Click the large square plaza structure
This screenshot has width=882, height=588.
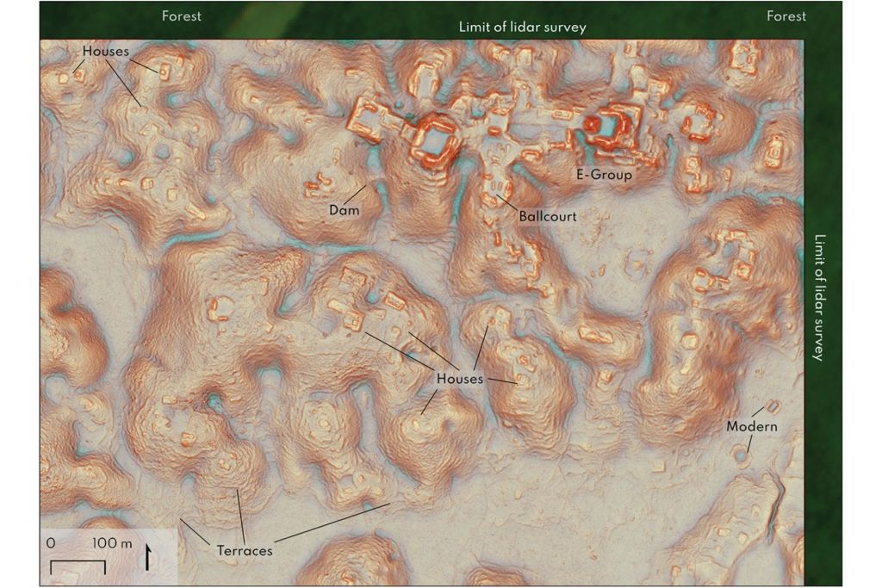[x=436, y=136]
